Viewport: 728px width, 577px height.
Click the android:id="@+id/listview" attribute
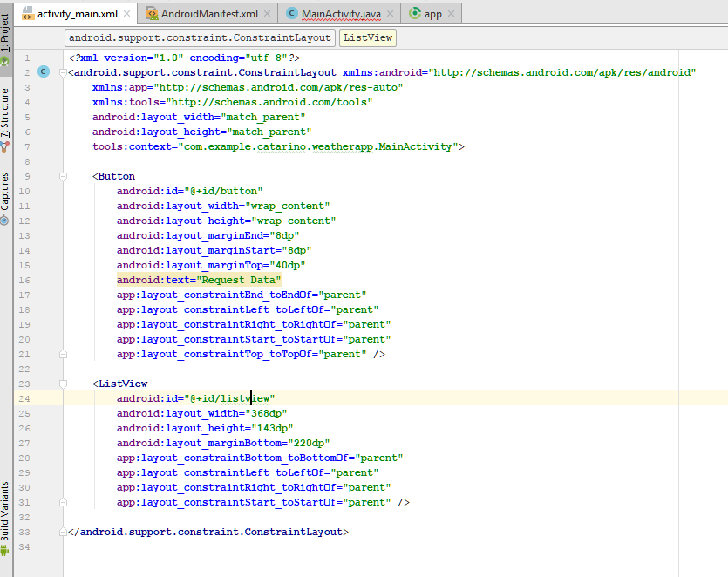(195, 398)
